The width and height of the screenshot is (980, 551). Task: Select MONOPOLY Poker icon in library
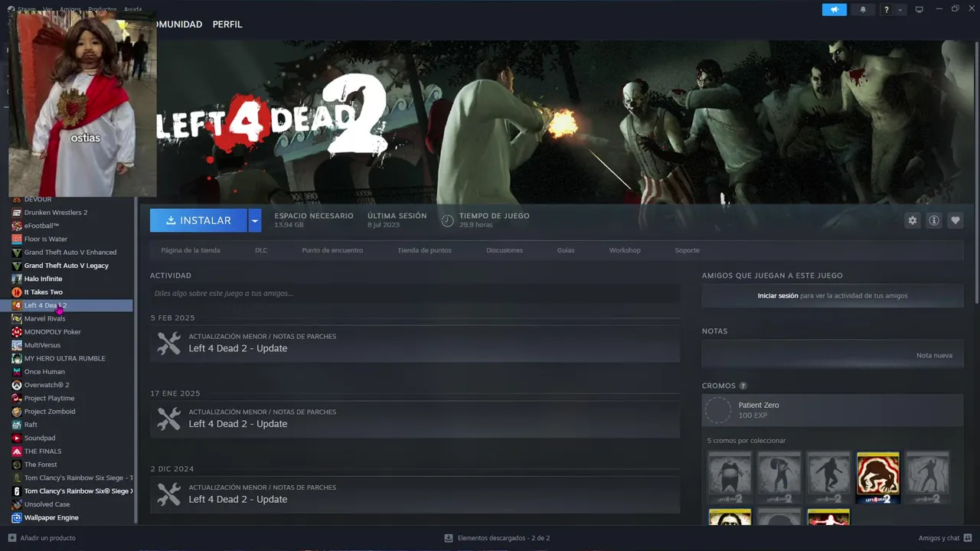(x=17, y=332)
